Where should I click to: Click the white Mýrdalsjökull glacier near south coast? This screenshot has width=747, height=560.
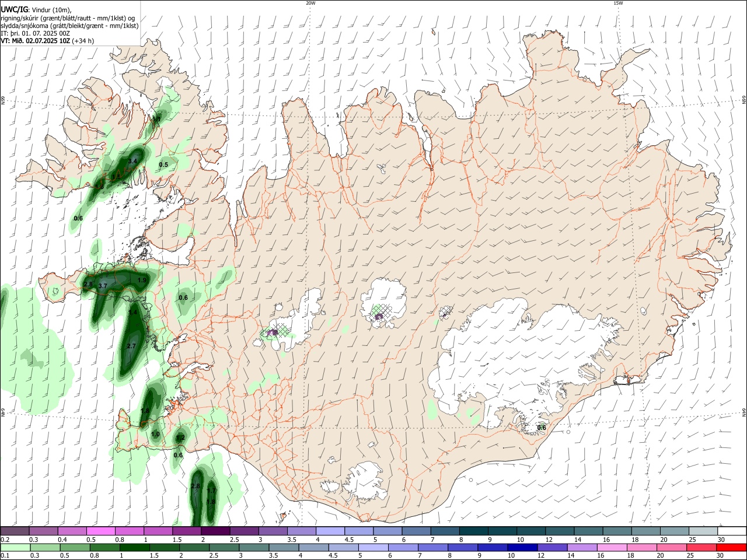[366, 481]
